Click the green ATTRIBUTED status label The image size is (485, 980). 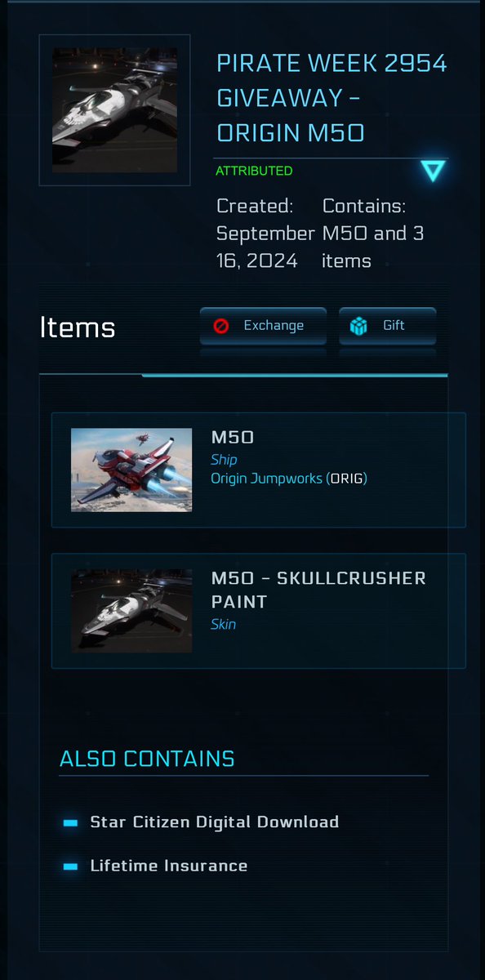point(254,171)
